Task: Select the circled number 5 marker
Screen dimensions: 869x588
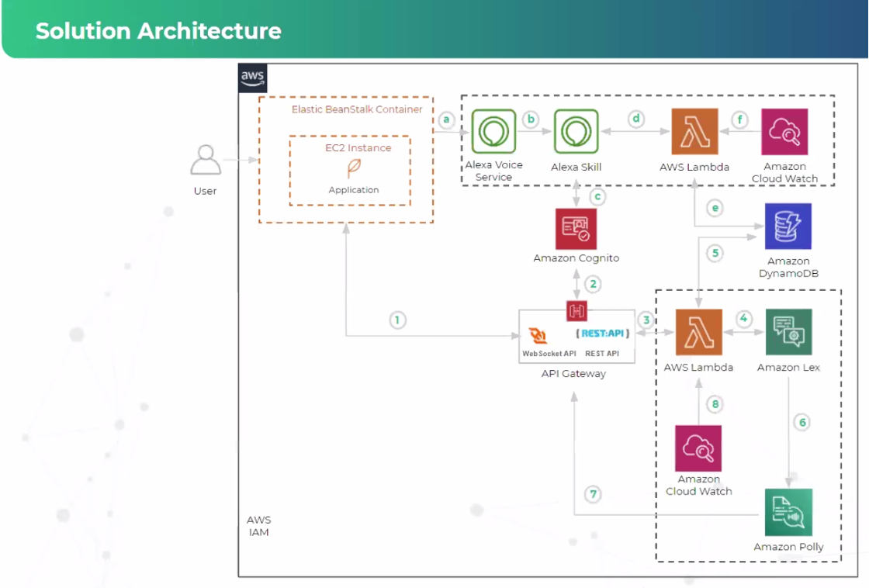Action: tap(715, 252)
